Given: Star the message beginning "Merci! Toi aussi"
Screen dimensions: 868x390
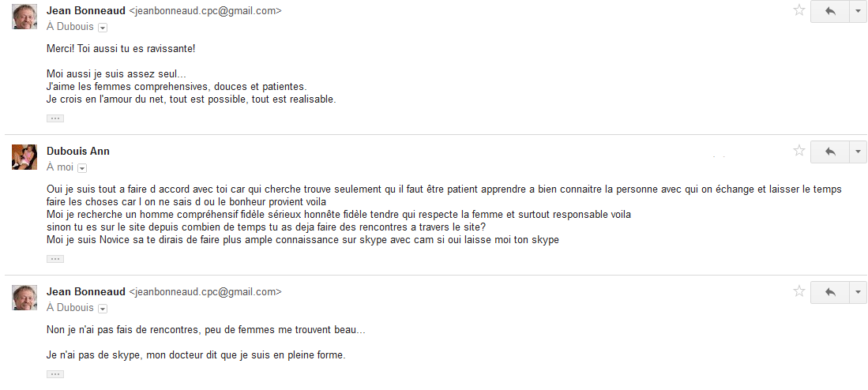Looking at the screenshot, I should (x=798, y=11).
